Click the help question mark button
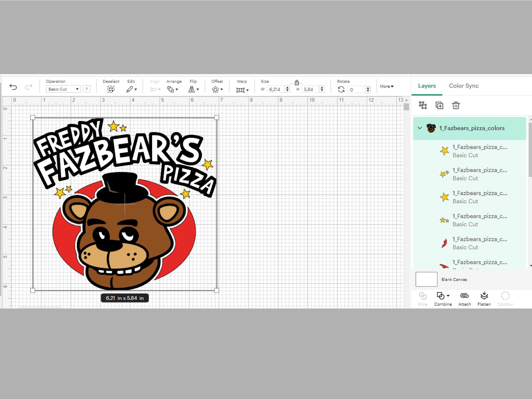The height and width of the screenshot is (399, 532). tap(87, 89)
